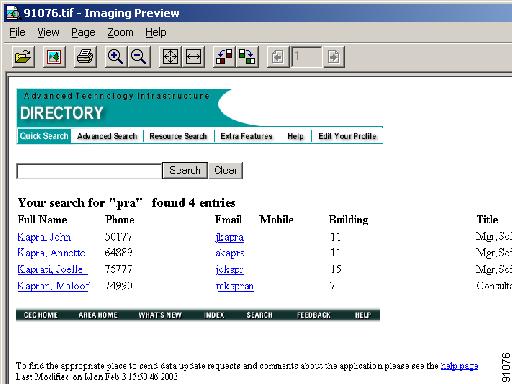Click the Zoom Out magnifier icon
The width and height of the screenshot is (512, 384).
[139, 57]
